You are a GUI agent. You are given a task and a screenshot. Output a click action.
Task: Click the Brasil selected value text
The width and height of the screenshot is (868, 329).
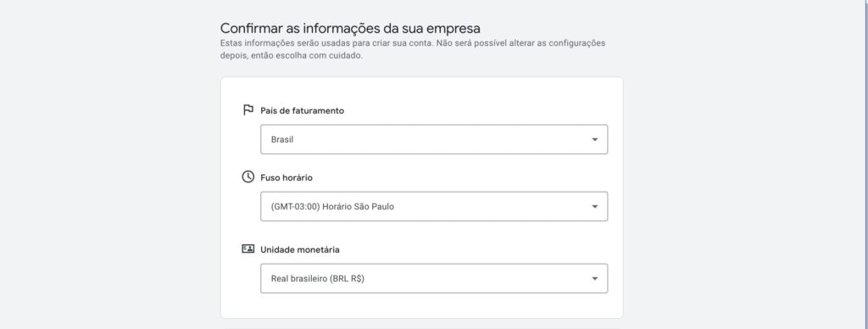pos(281,140)
